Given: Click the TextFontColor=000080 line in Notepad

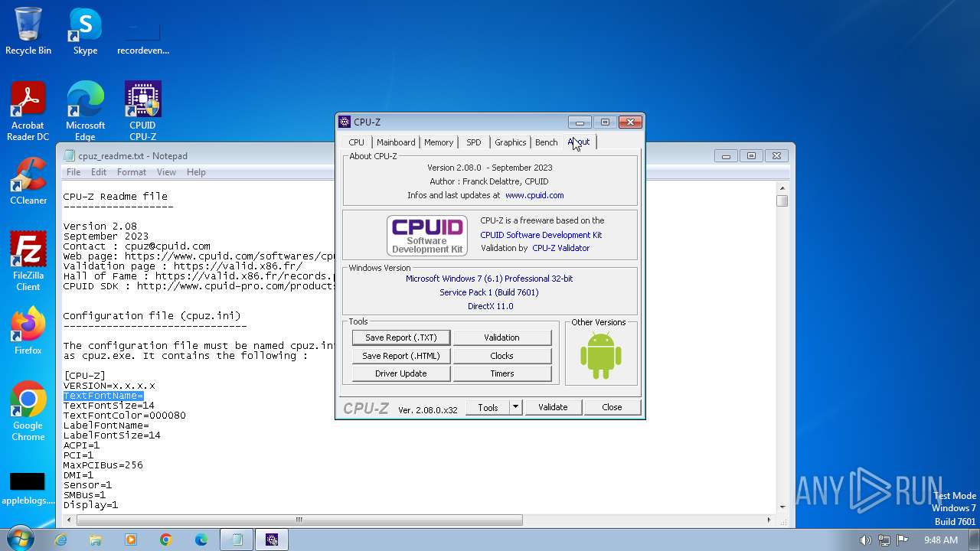Looking at the screenshot, I should [x=124, y=416].
